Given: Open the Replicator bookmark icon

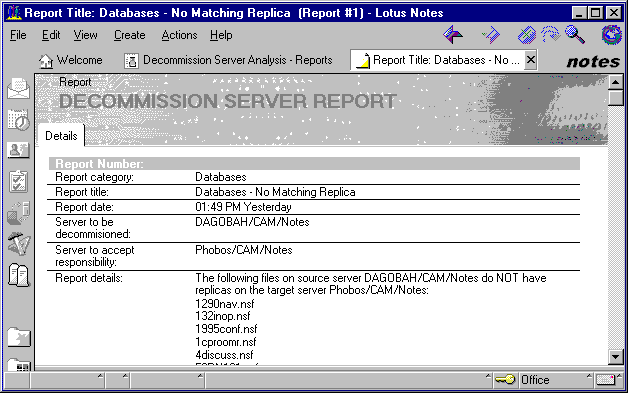Looking at the screenshot, I should click(x=18, y=213).
